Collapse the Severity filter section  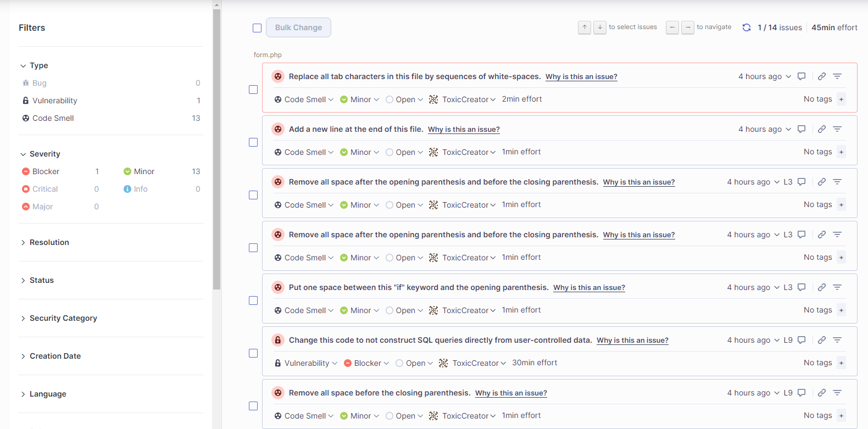(x=40, y=154)
